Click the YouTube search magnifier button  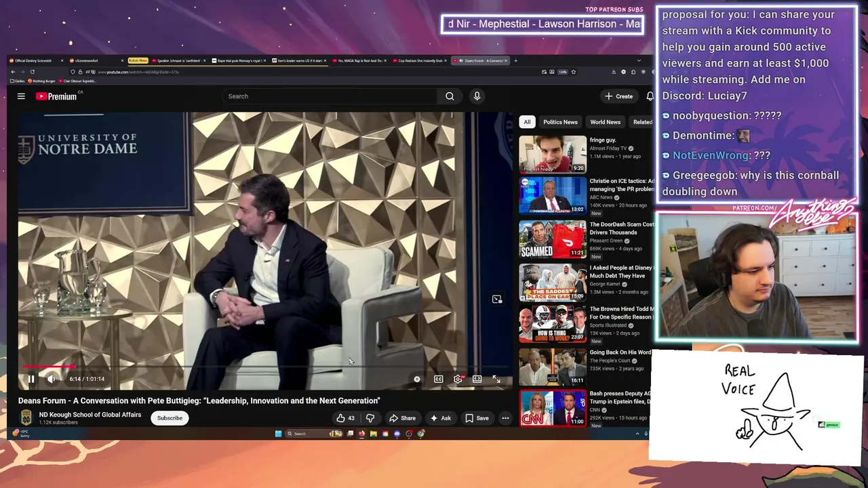point(450,96)
